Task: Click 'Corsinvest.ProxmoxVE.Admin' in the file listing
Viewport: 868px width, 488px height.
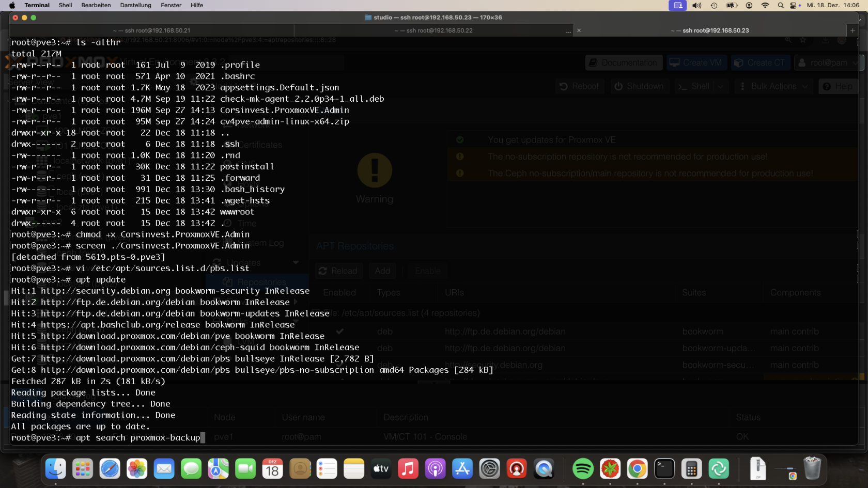Action: tap(285, 110)
